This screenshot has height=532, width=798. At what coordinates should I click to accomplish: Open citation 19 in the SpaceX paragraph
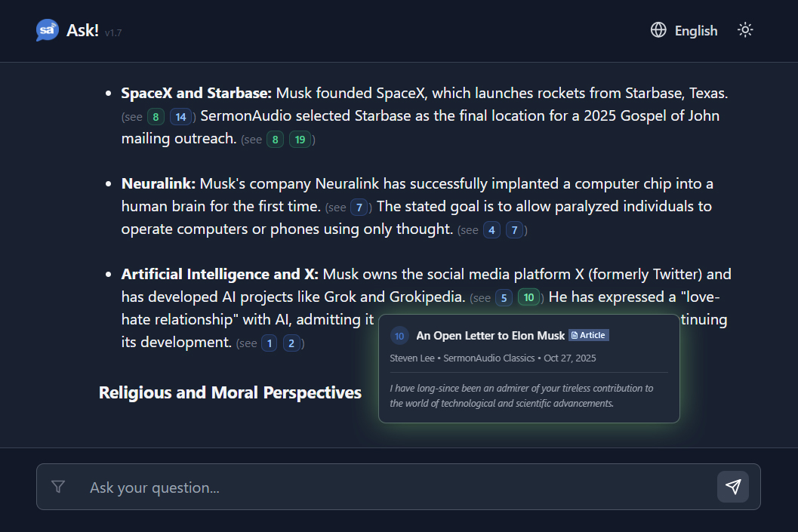pos(300,140)
